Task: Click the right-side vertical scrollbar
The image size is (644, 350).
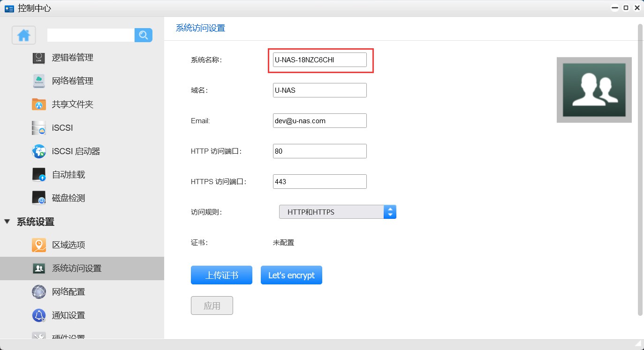Action: [x=639, y=169]
